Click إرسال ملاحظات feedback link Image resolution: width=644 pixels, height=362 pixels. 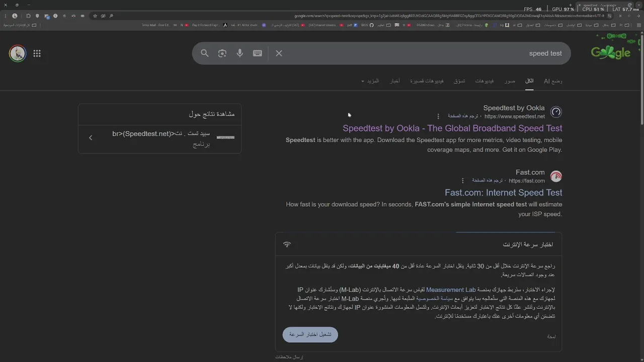click(x=289, y=357)
